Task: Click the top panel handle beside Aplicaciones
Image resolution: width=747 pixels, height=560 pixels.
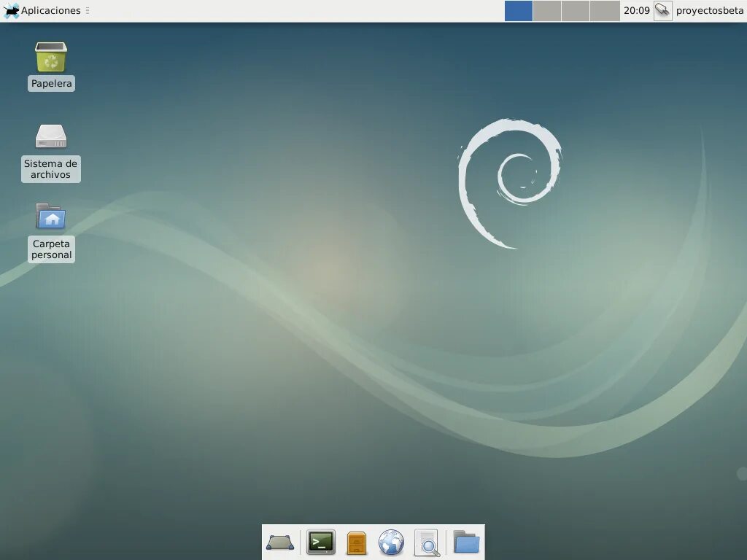Action: [88, 10]
